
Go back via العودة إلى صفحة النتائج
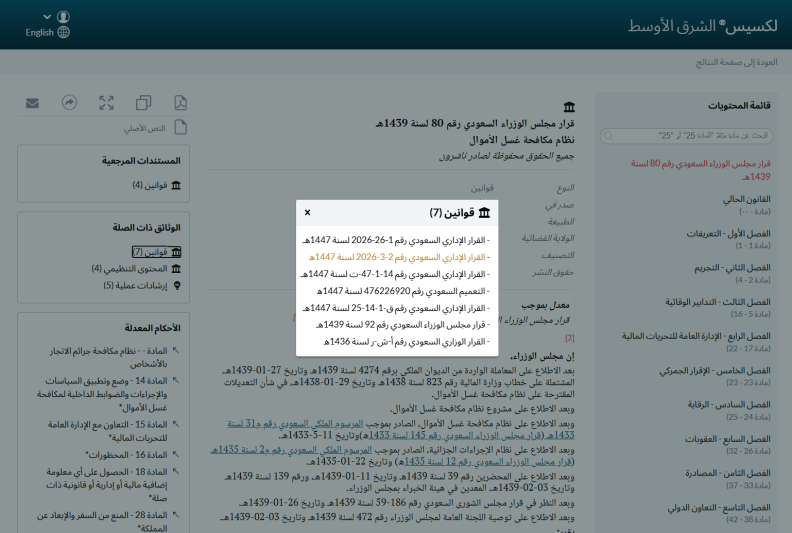tap(736, 62)
